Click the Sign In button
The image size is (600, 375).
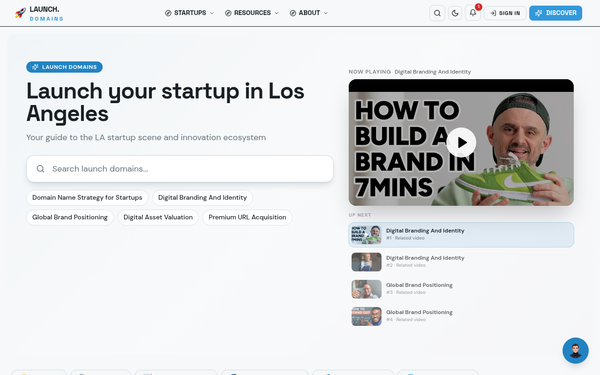(x=505, y=13)
